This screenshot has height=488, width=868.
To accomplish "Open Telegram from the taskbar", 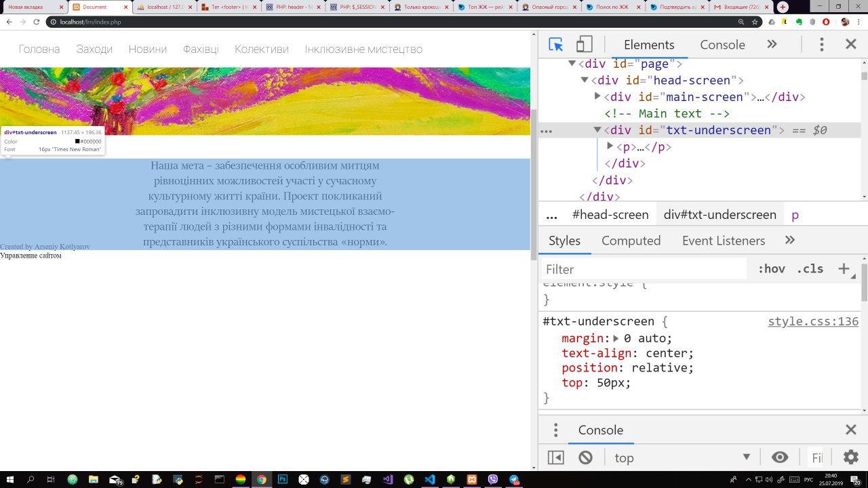I will coord(514,479).
